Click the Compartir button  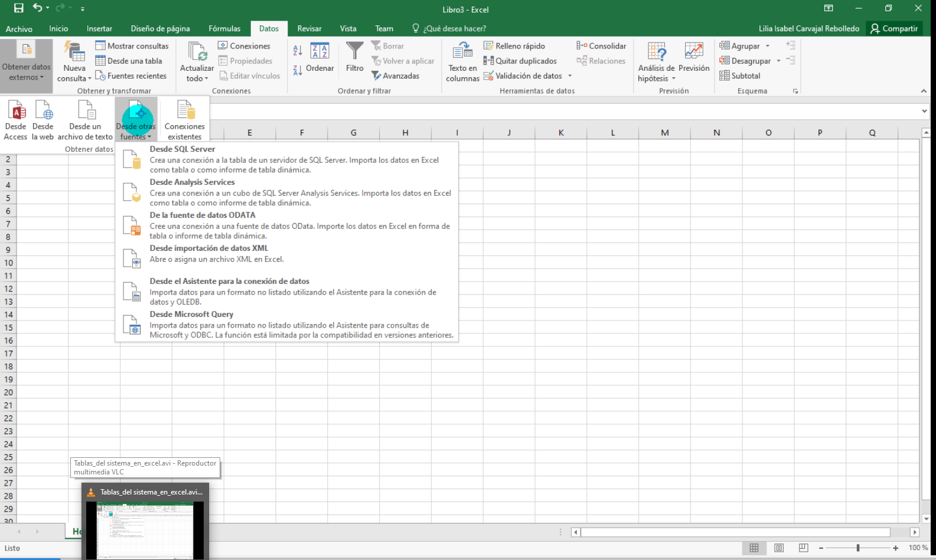[894, 28]
